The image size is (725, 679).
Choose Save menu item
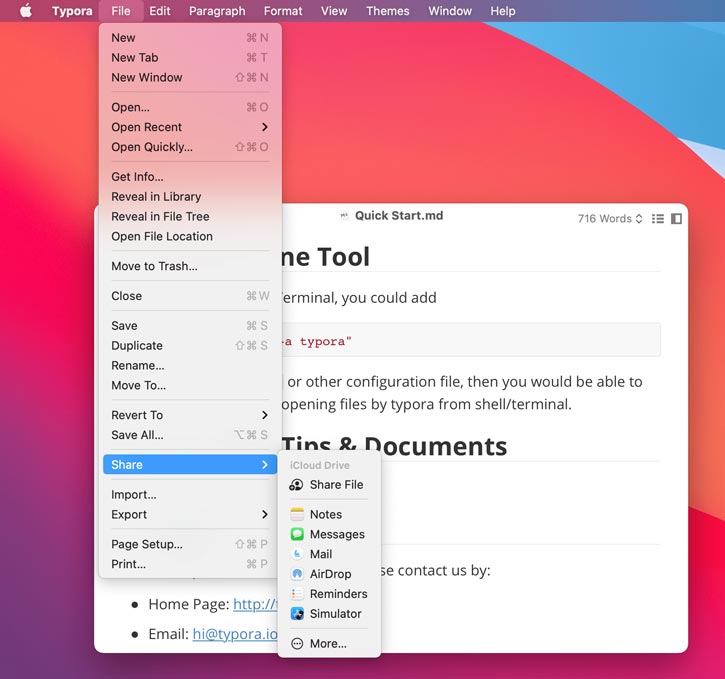point(190,325)
